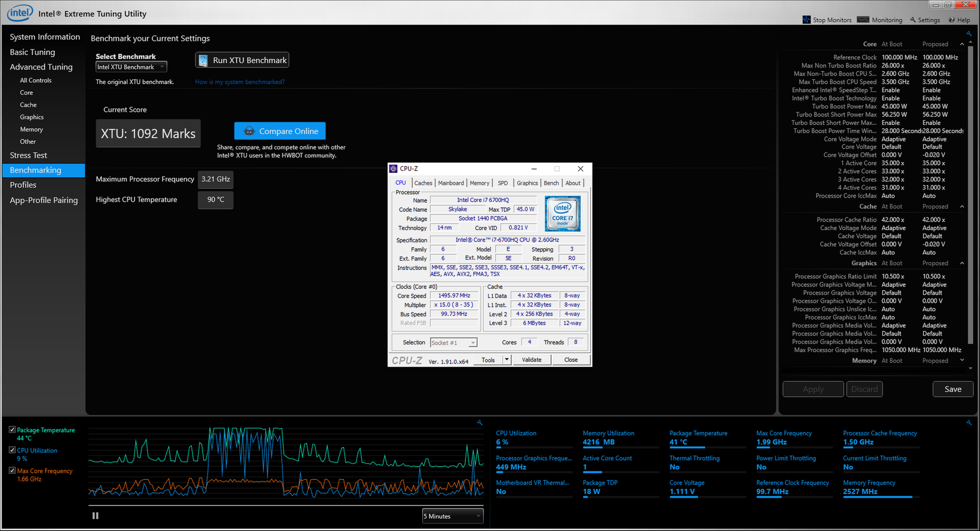Select Core under Advanced Tuning
The width and height of the screenshot is (980, 531).
coord(27,92)
